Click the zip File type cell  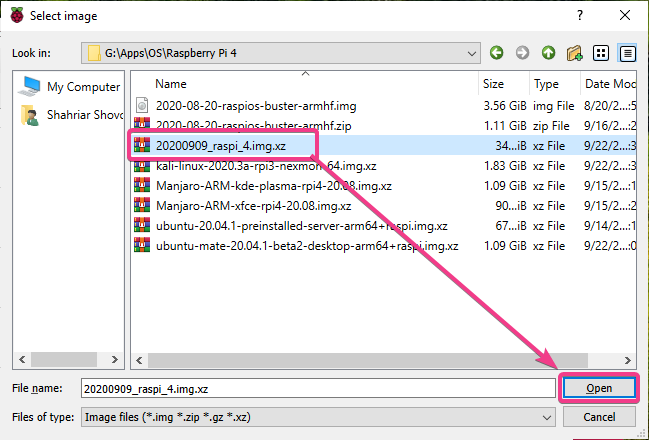pos(551,125)
